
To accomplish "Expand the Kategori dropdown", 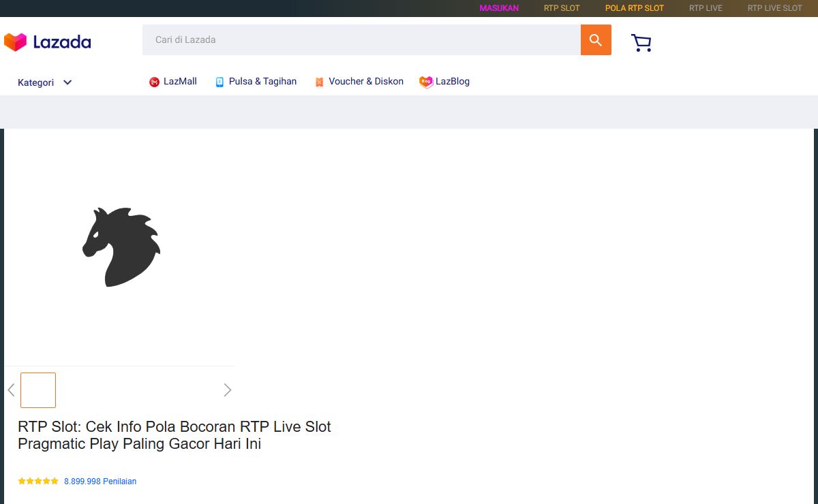I will [x=45, y=82].
